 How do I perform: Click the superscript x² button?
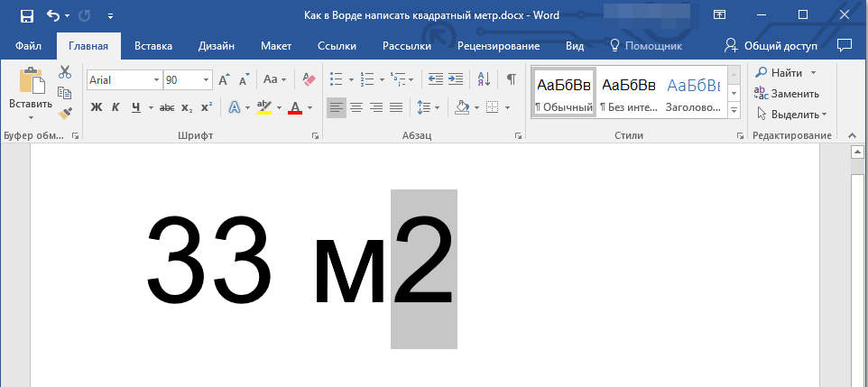coord(207,107)
